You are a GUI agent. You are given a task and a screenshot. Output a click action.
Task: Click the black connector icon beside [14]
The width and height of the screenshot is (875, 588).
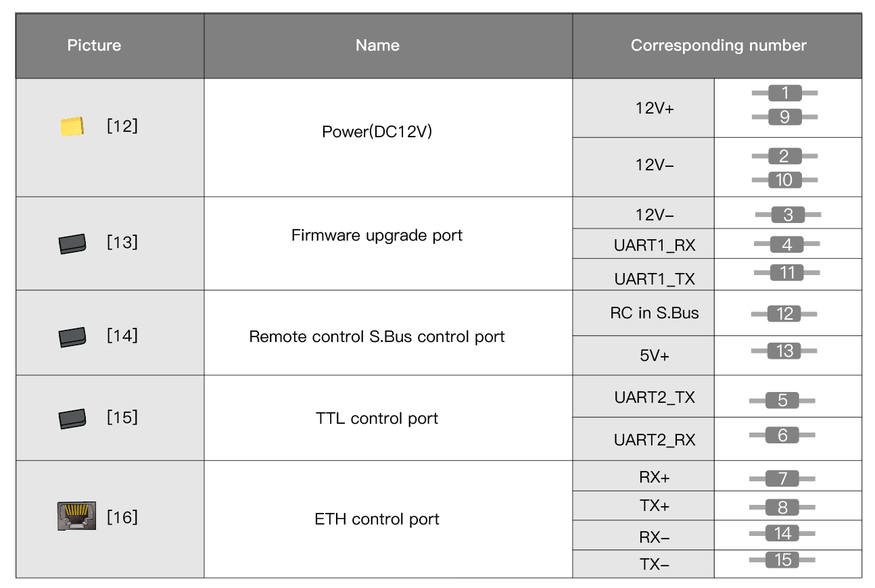[72, 336]
